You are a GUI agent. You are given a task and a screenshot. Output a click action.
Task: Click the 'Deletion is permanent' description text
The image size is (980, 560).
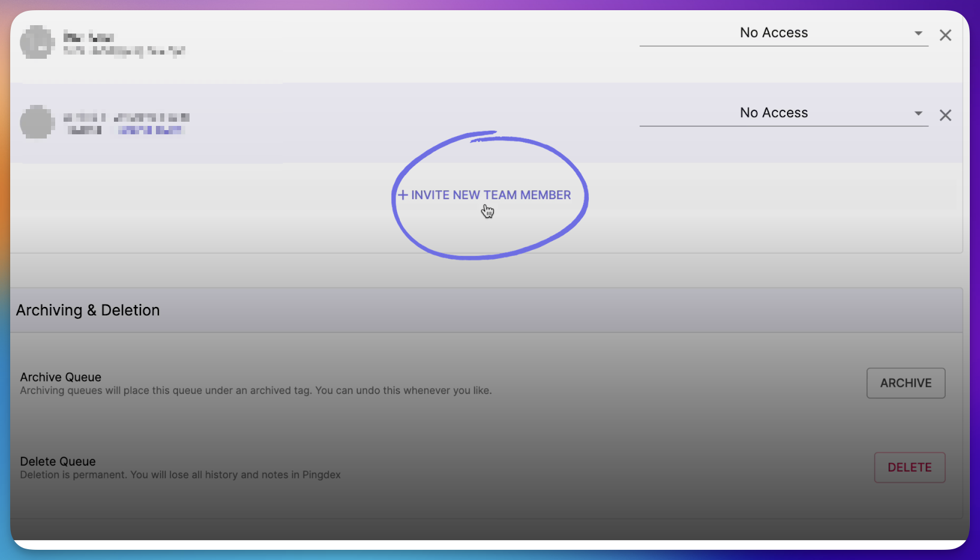pos(181,475)
